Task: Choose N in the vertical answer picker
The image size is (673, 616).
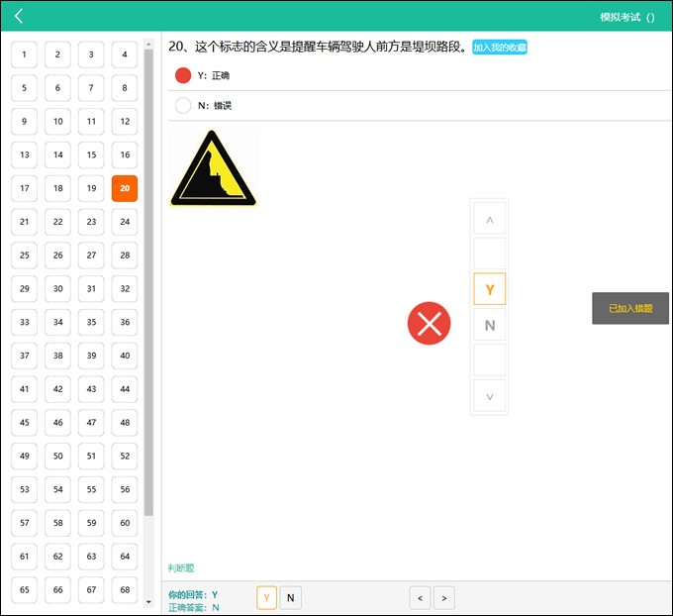Action: click(490, 325)
